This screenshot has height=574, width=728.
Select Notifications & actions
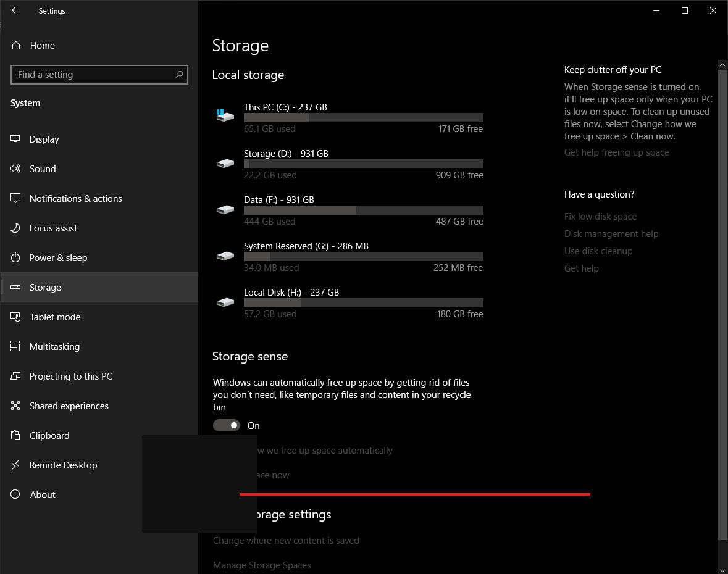(x=99, y=199)
